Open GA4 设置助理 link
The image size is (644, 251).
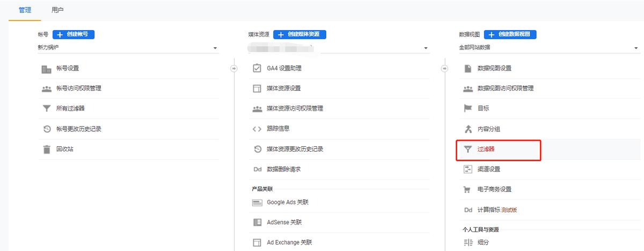coord(284,68)
